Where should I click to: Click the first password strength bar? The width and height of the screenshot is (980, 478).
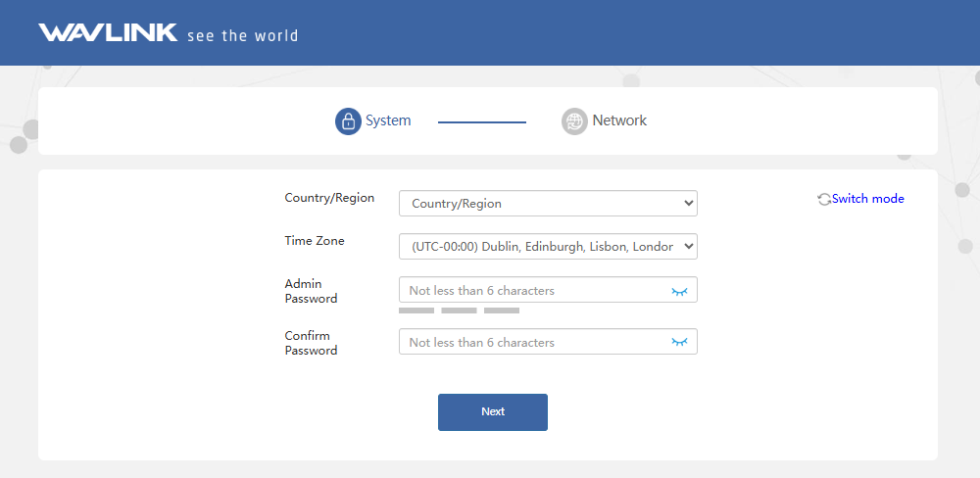point(416,311)
